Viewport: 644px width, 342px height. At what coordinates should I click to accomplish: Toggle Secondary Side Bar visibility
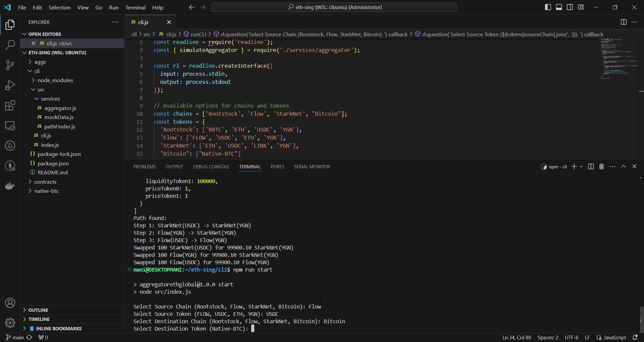click(570, 7)
